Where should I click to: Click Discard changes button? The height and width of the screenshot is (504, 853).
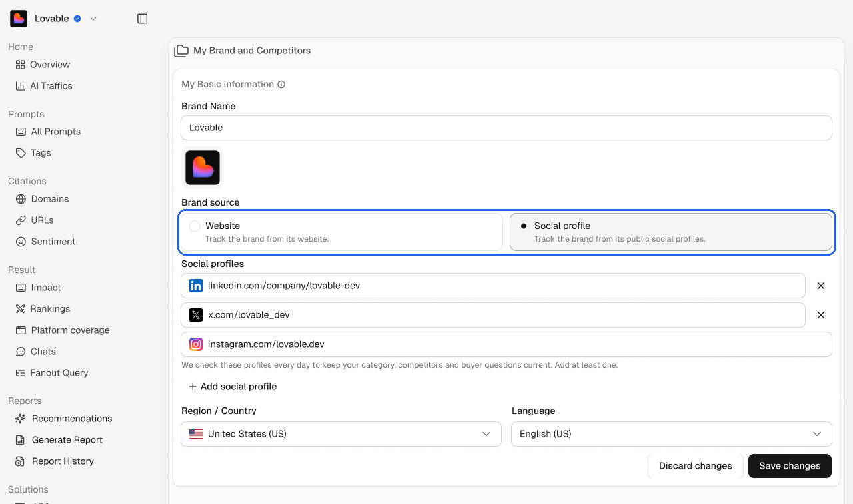click(696, 466)
